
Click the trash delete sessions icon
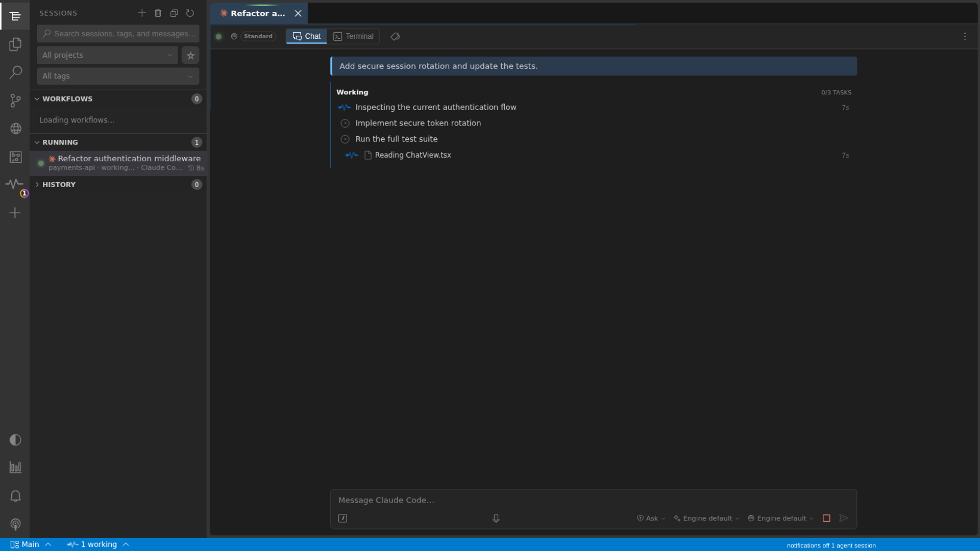pyautogui.click(x=158, y=13)
